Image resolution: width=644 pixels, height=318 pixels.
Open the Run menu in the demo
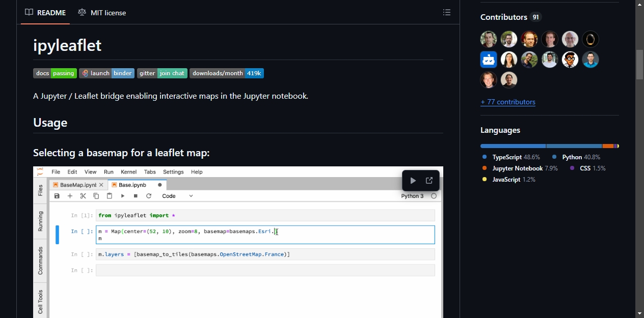[x=109, y=172]
